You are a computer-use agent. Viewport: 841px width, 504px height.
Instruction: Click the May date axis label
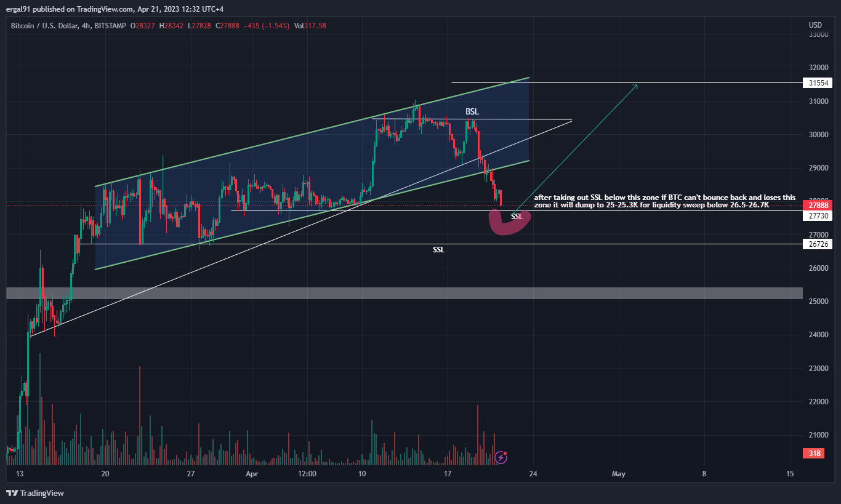(x=619, y=474)
